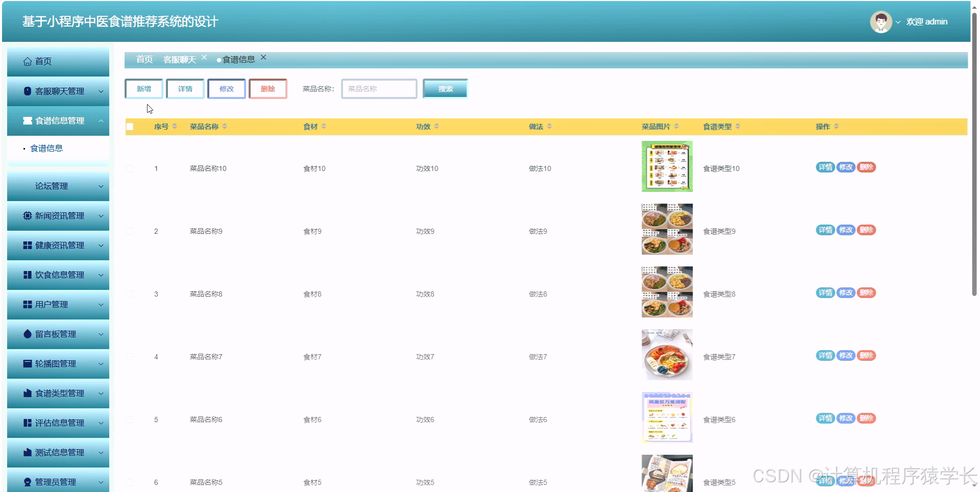
Task: Sort table by 食谱类型 column
Action: pyautogui.click(x=738, y=126)
